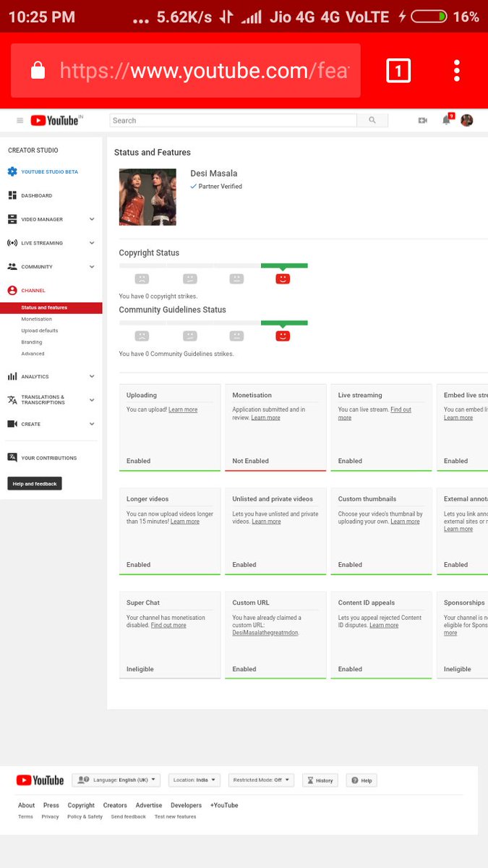
Task: Click Find out more in Live streaming card
Action: 375,413
